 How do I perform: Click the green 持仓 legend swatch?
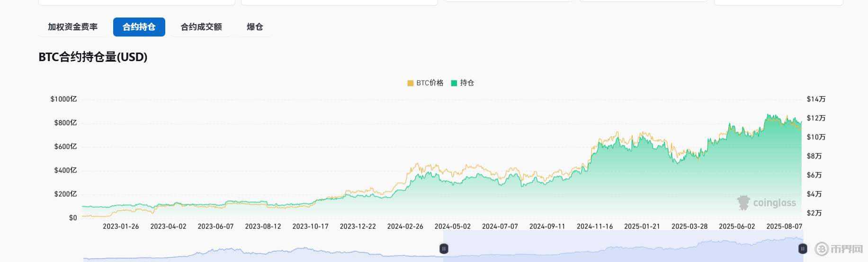[x=454, y=83]
